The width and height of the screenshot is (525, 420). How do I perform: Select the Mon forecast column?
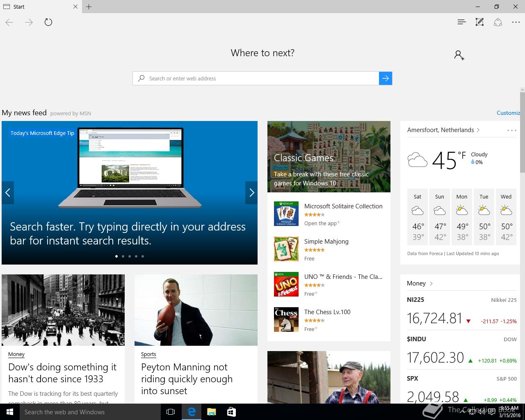click(462, 217)
